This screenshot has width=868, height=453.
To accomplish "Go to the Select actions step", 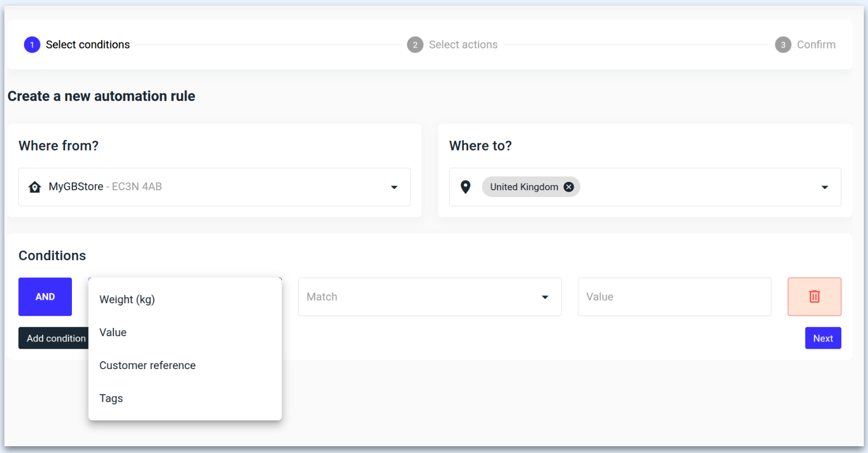I will point(463,45).
